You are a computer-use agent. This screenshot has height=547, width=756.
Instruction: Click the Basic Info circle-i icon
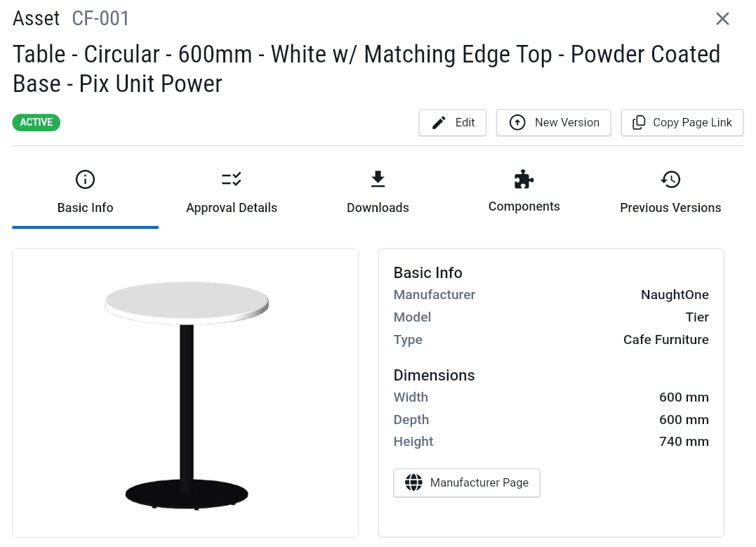(85, 180)
